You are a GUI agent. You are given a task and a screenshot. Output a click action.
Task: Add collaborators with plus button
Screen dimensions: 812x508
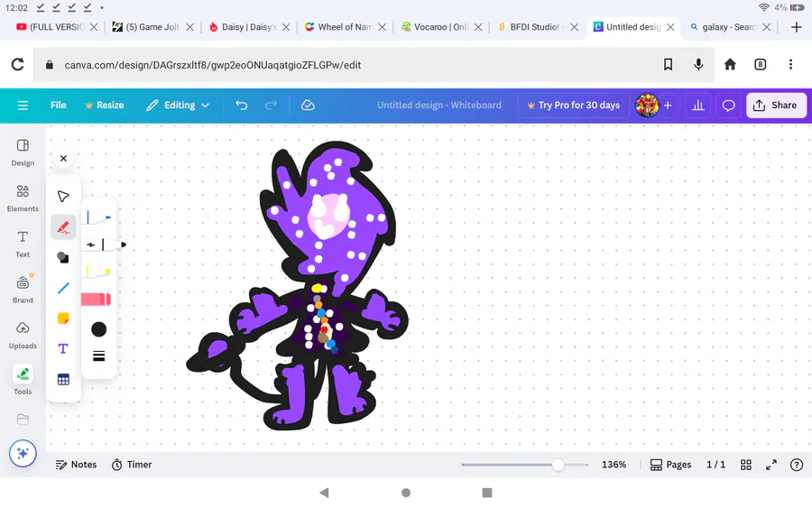(x=668, y=106)
